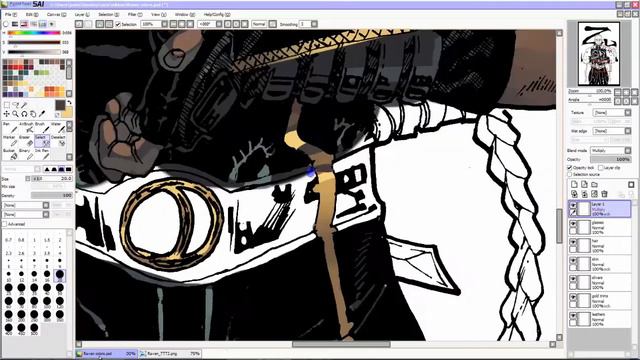Pick the Select brush tool

coord(42,141)
